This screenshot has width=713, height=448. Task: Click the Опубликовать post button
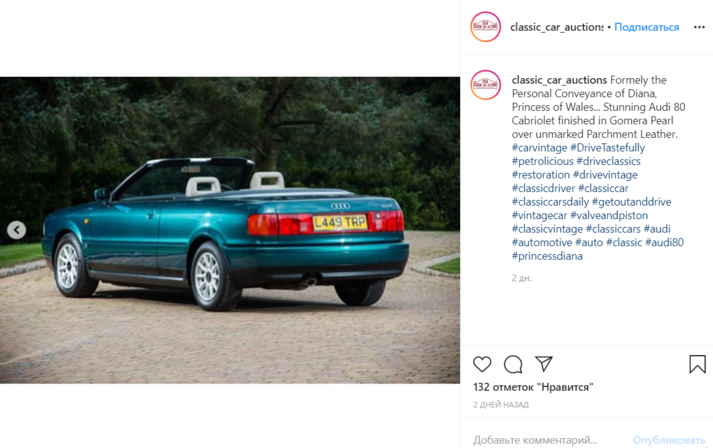click(668, 440)
